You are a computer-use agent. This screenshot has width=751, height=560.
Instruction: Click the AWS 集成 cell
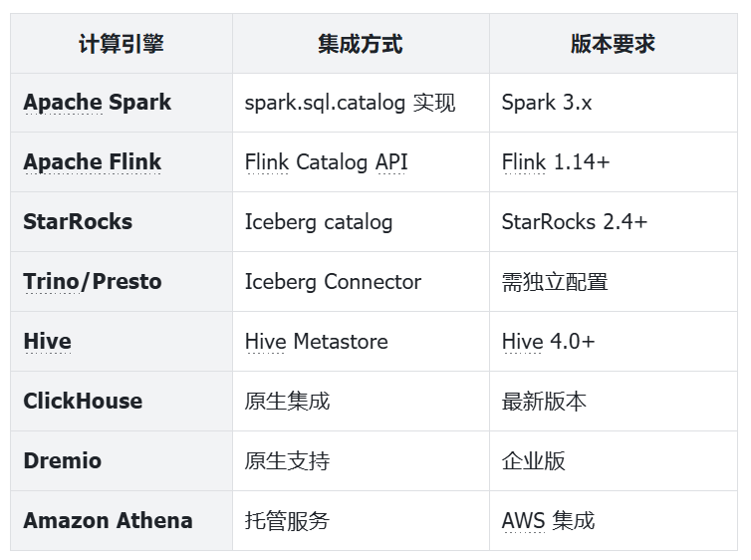pyautogui.click(x=548, y=521)
